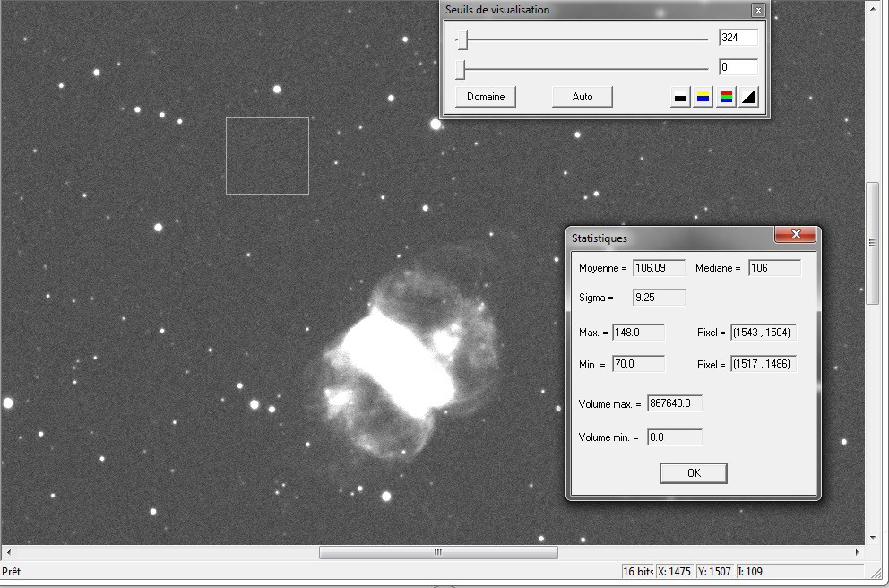Click the vertical scrollbar thumb

coord(872,243)
